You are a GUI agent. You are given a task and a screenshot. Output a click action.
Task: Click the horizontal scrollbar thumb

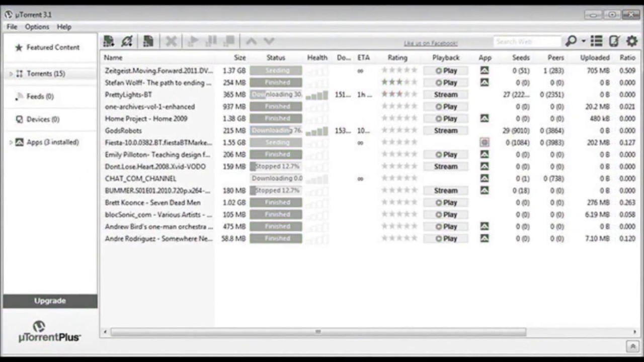[x=318, y=332]
